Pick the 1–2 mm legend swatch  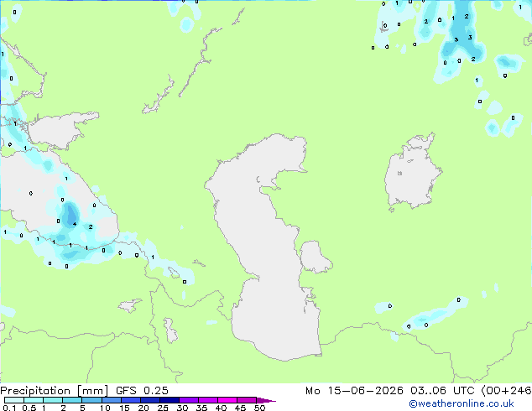coord(53,400)
